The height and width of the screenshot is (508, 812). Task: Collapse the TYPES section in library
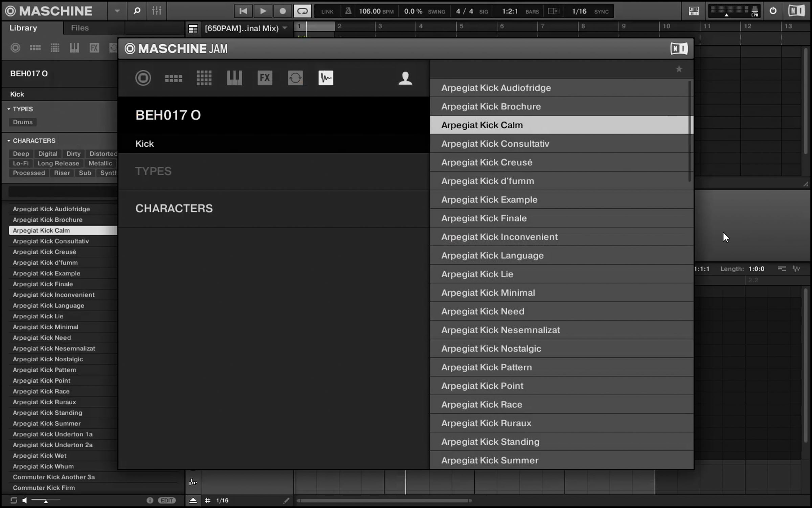(9, 109)
